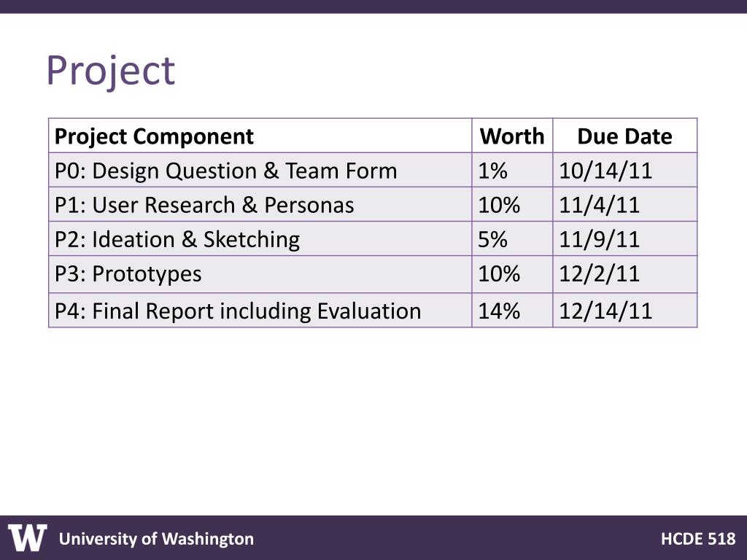This screenshot has height=560, width=747.
Task: Select P1: User Research & Personas cell
Action: click(260, 204)
